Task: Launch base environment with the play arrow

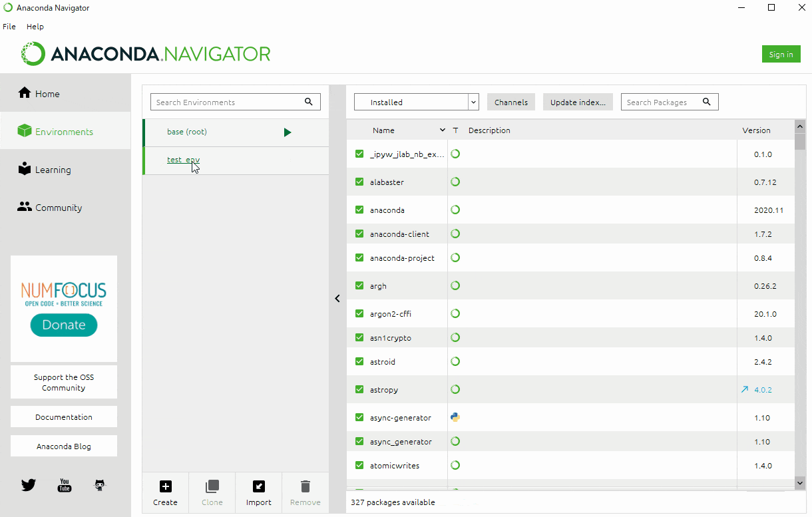Action: pos(288,132)
